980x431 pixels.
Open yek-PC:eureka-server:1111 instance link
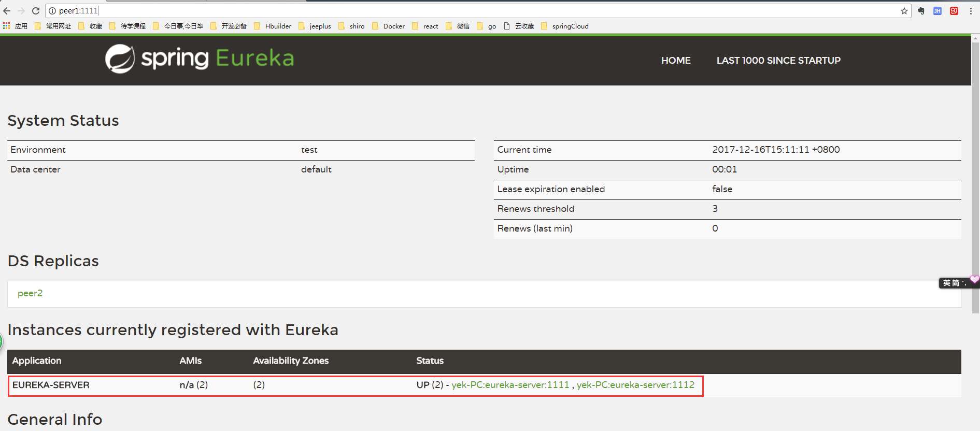coord(510,385)
